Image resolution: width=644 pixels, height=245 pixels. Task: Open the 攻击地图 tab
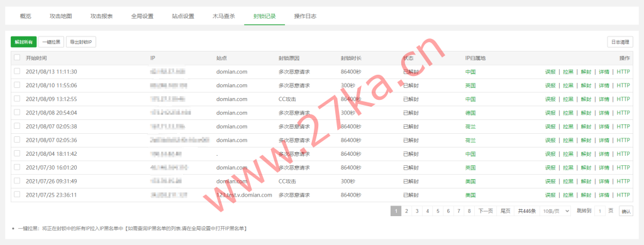[61, 16]
